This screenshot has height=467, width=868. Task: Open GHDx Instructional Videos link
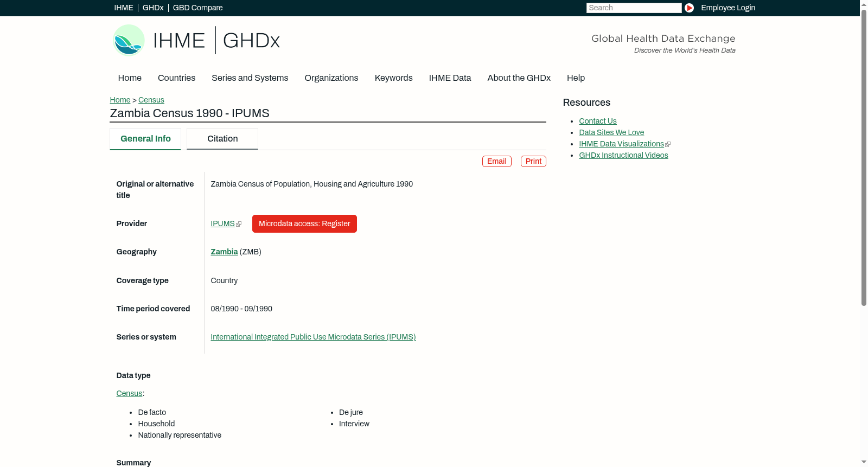click(623, 155)
